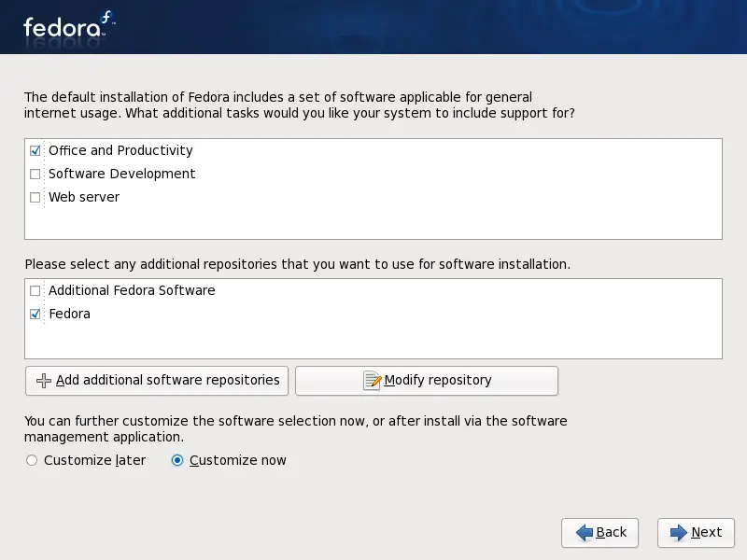747x560 pixels.
Task: Uncheck the Fedora repository checkbox
Action: [x=35, y=314]
